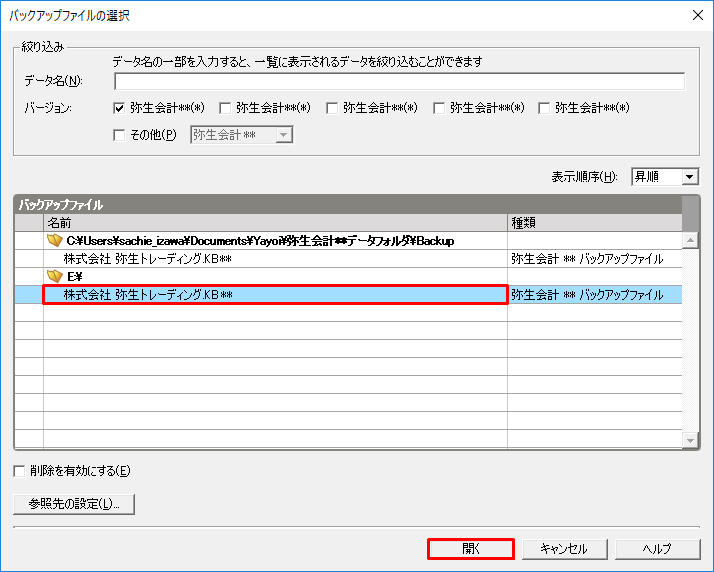
Task: Tick the fifth 弥生会計**(*) version checkbox
Action: pos(544,108)
